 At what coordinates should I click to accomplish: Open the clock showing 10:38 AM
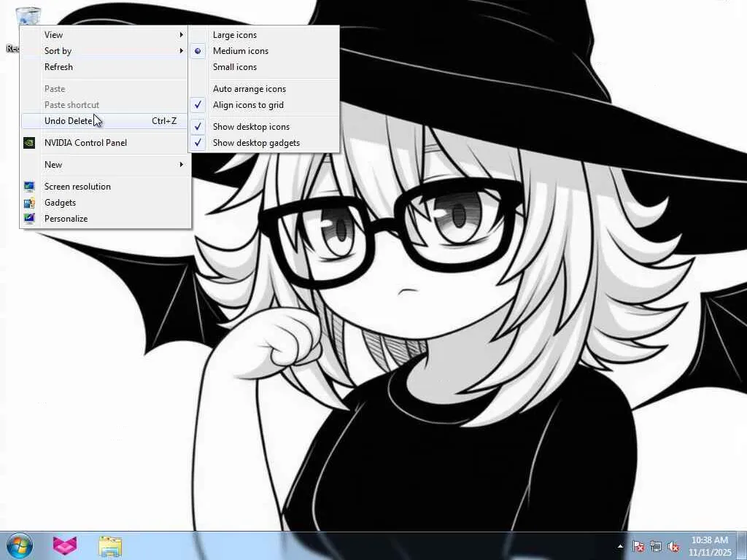tap(709, 546)
